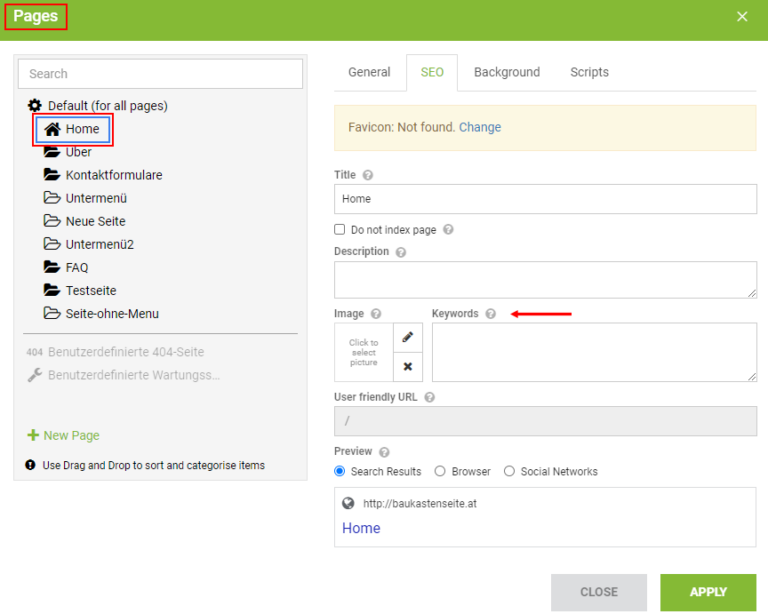Select Default (for all pages) in the tree
This screenshot has width=768, height=614.
pos(108,106)
